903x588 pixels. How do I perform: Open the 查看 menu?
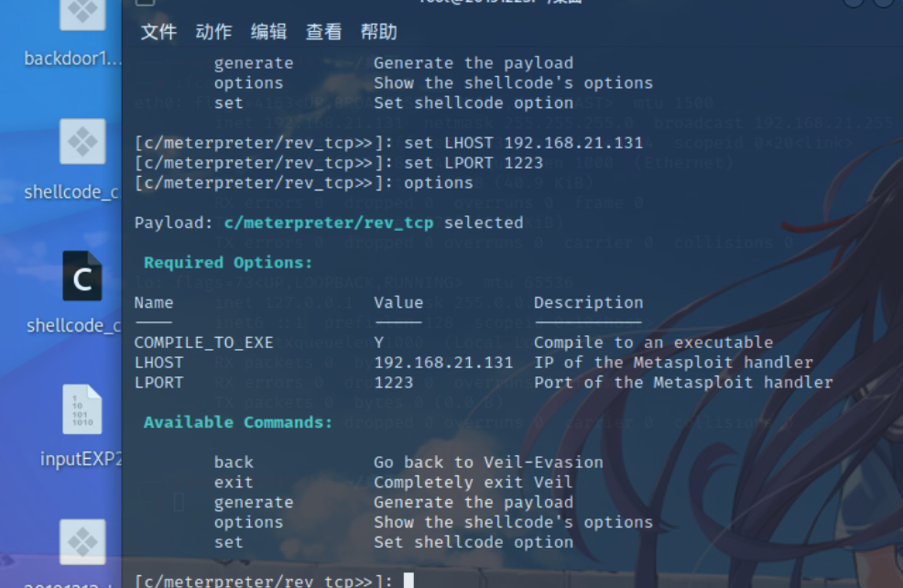(323, 32)
